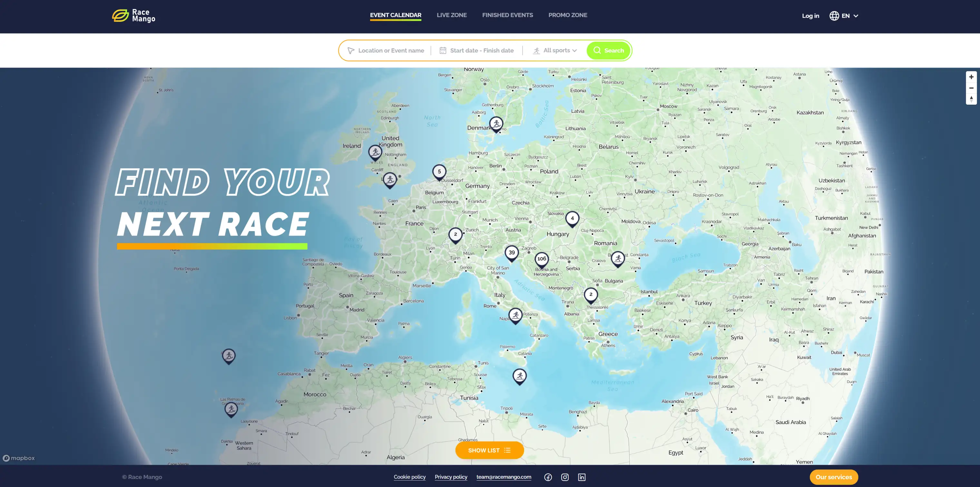Open the race marker near Nottingham
Viewport: 980px width, 487px height.
click(375, 153)
